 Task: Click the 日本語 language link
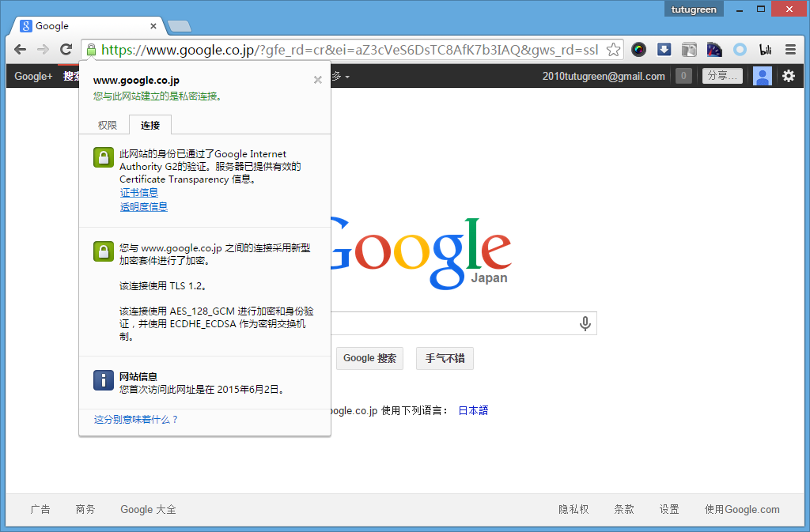473,410
